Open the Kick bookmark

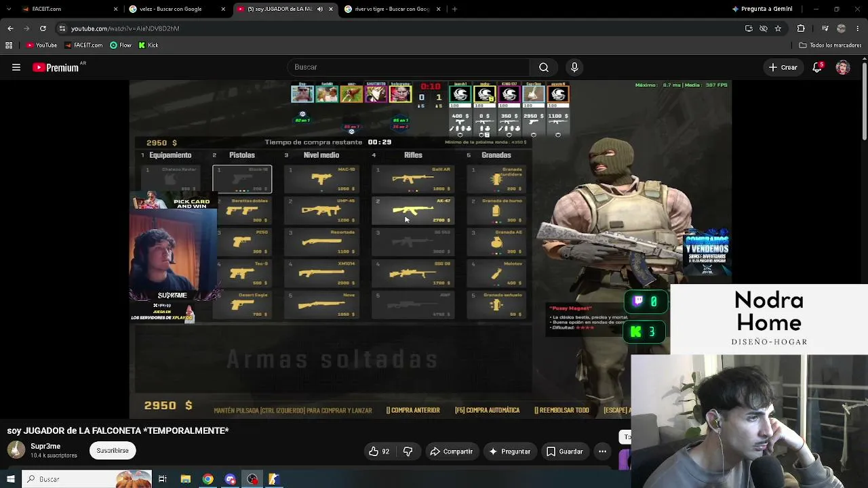click(x=149, y=45)
